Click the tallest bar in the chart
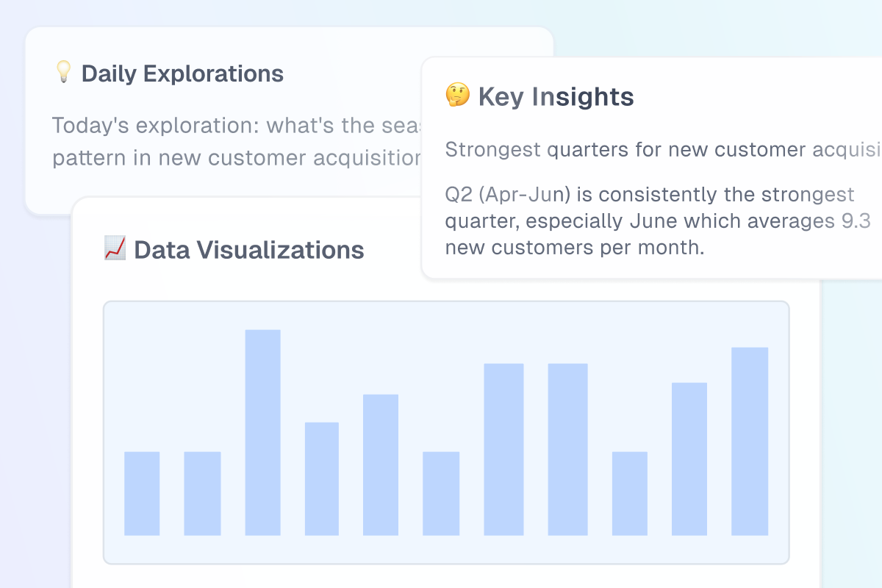The width and height of the screenshot is (882, 588). point(262,432)
